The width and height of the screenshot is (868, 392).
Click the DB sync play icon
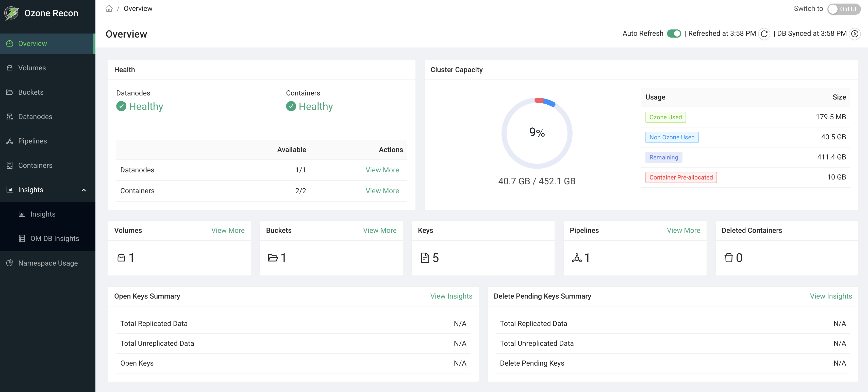point(855,34)
